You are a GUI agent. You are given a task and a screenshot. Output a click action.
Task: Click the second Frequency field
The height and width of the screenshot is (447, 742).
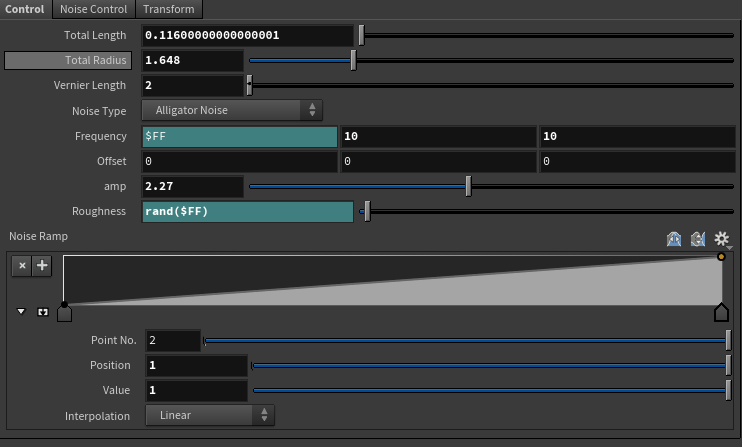point(439,136)
